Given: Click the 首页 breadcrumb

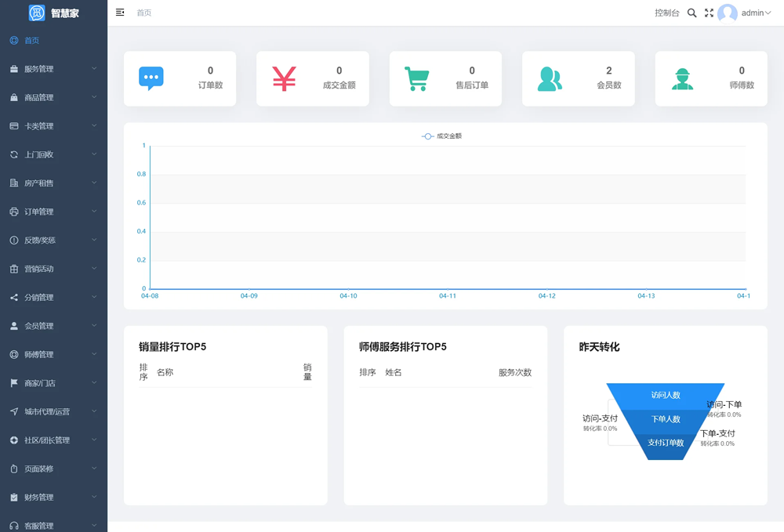Looking at the screenshot, I should [x=144, y=13].
